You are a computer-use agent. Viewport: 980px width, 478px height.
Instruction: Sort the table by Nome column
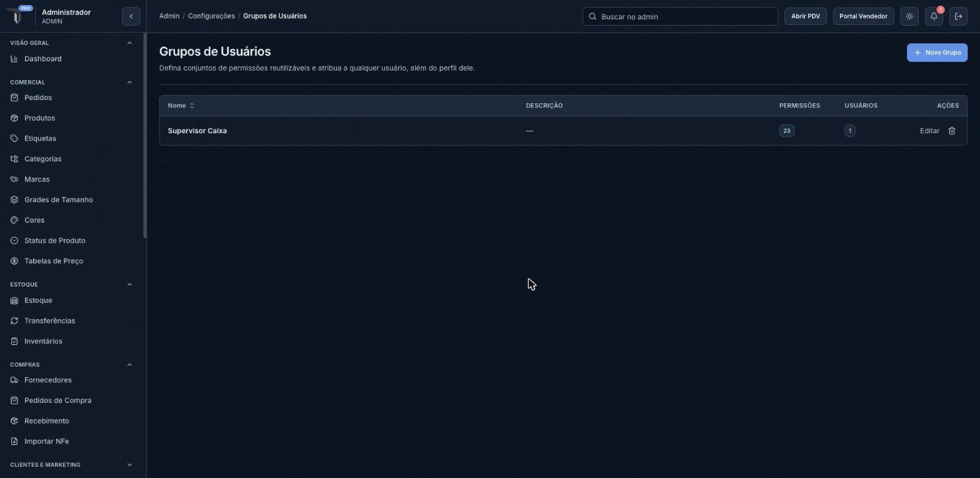(181, 106)
